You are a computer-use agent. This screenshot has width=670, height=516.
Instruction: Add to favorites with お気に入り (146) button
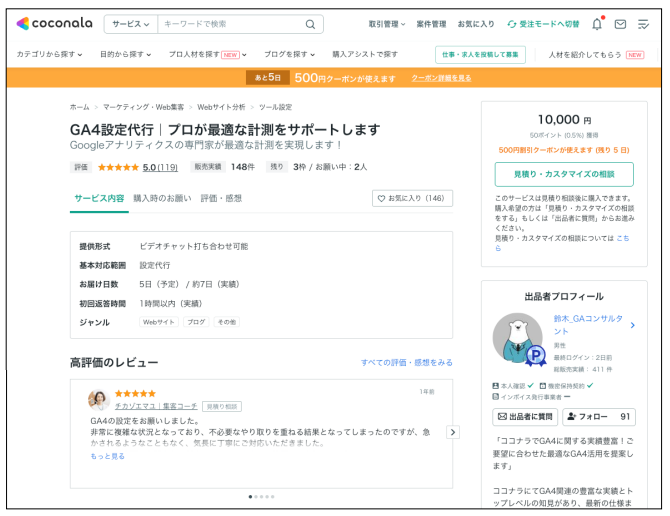coord(412,198)
